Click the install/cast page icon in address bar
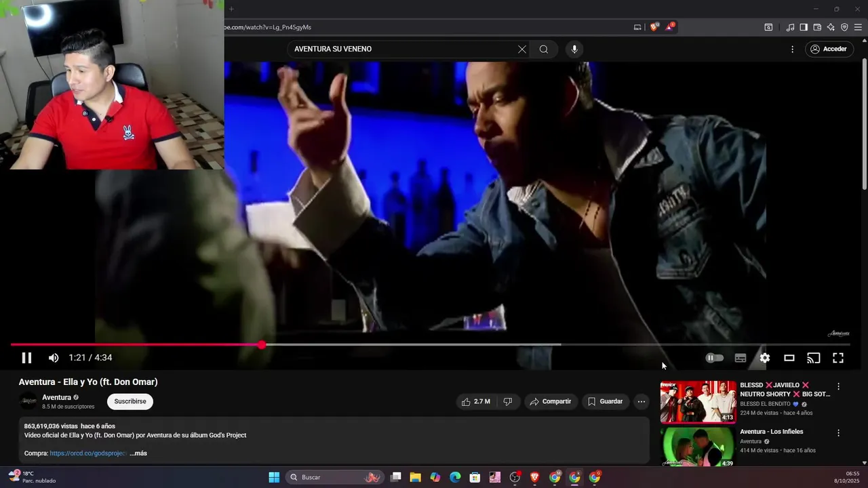 pos(637,27)
